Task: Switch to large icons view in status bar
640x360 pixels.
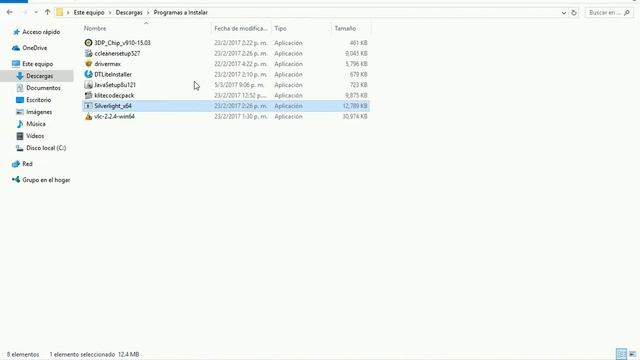Action: 632,354
